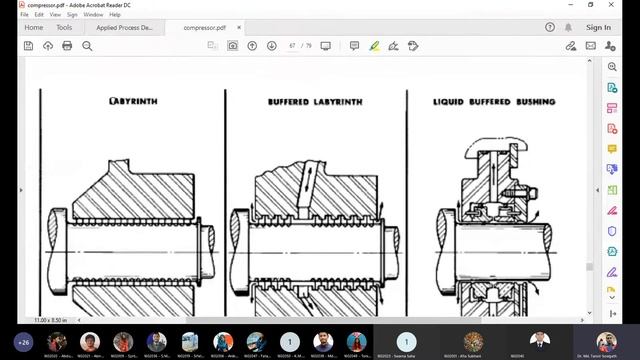The width and height of the screenshot is (640, 360).
Task: Open the green Compress/Scan tool in right panel
Action: pyautogui.click(x=612, y=190)
